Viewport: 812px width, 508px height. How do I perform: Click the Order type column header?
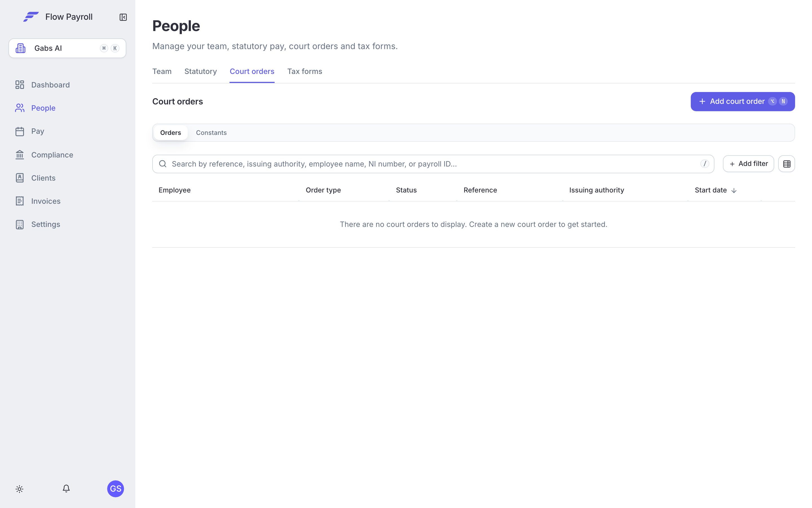tap(323, 190)
